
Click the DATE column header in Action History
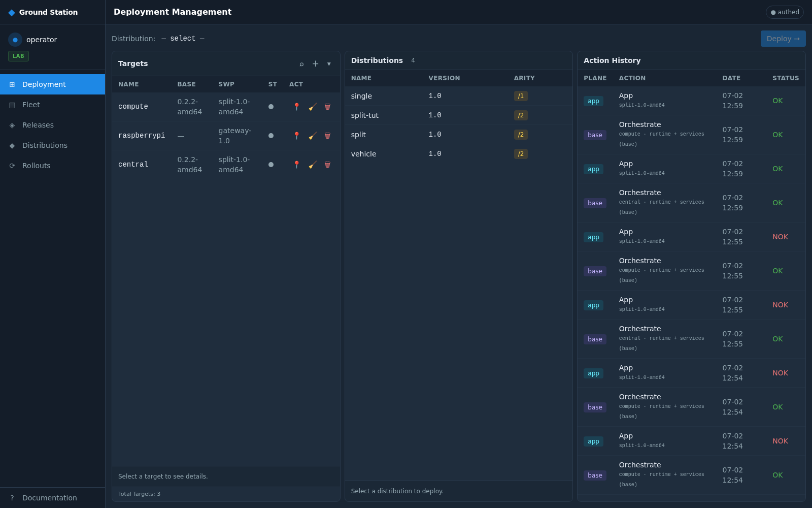pos(731,78)
